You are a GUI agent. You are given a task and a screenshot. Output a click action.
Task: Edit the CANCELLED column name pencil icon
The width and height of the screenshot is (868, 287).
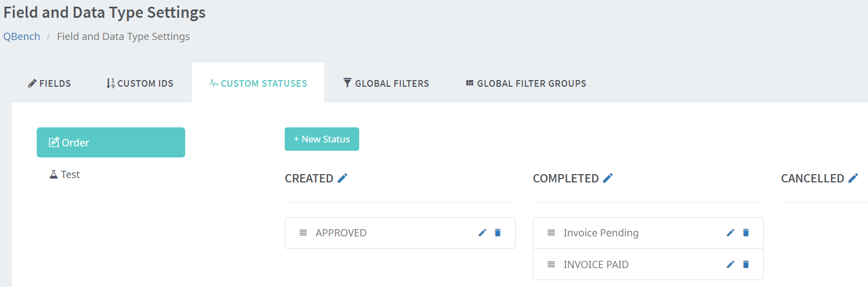(x=853, y=178)
